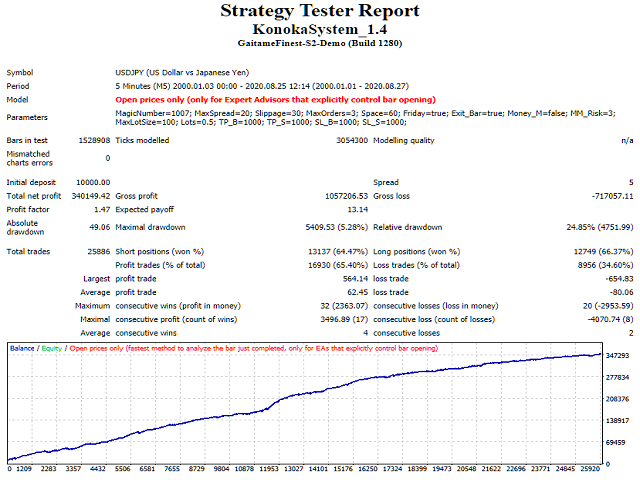Viewport: 640px width, 480px height.
Task: Click Relative drawdown value '24.85% (4751.99)'
Action: [600, 227]
